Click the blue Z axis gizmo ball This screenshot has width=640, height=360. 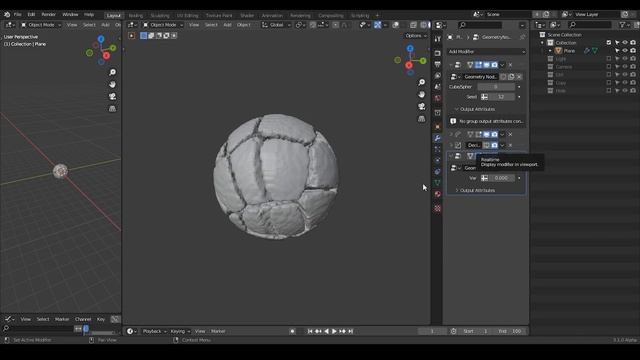(x=410, y=49)
